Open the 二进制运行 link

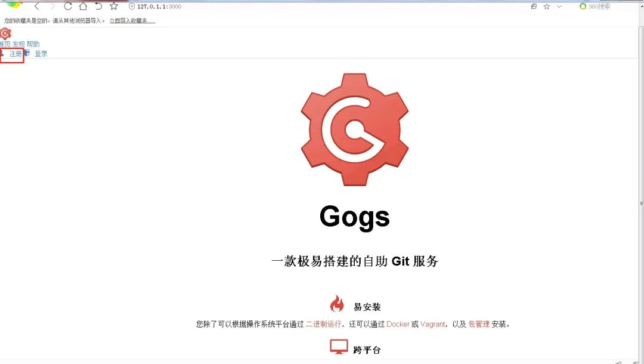coord(323,324)
